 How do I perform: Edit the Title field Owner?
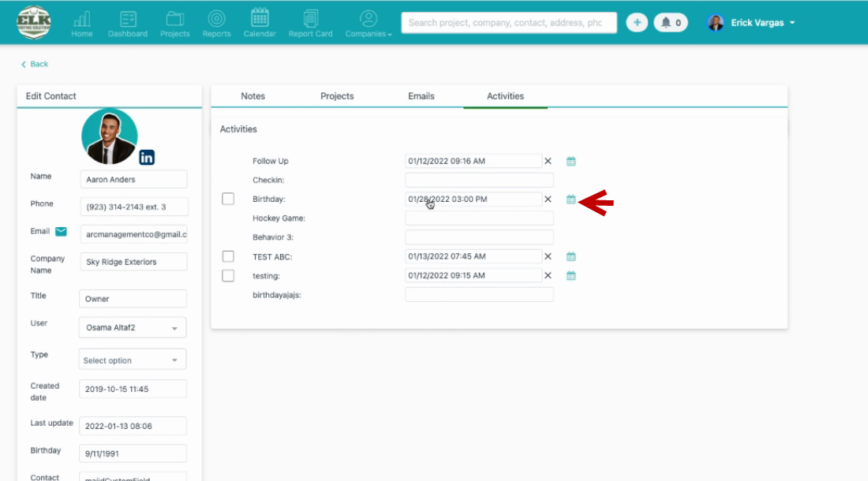point(133,299)
